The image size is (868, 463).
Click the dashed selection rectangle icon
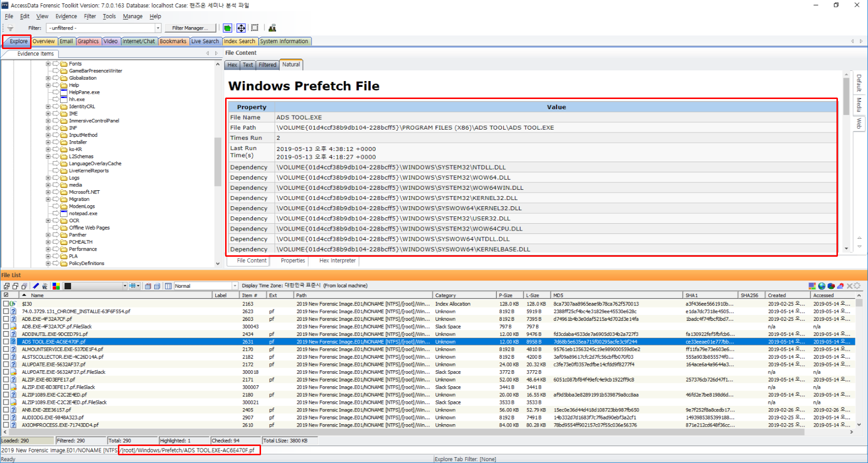255,28
